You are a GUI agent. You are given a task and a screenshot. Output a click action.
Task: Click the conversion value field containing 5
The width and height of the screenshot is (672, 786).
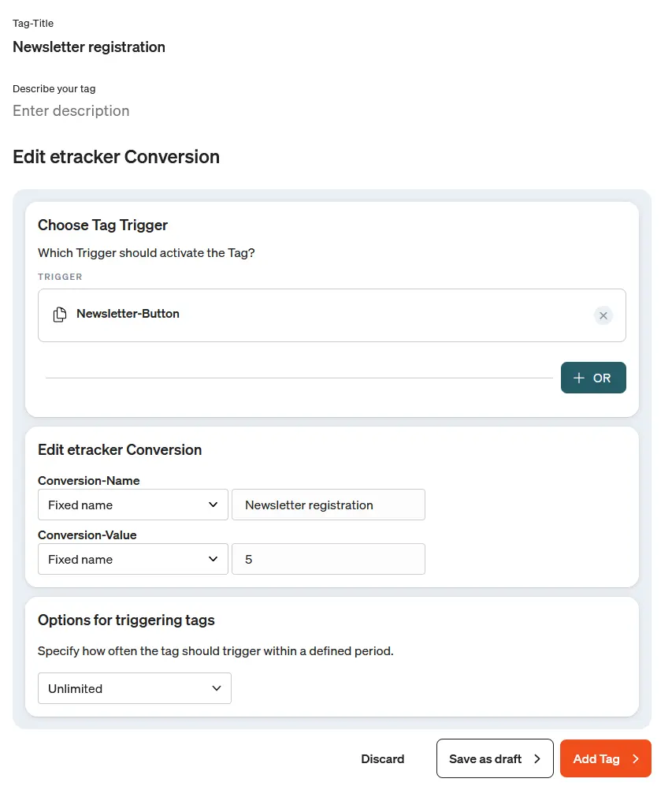tap(329, 559)
